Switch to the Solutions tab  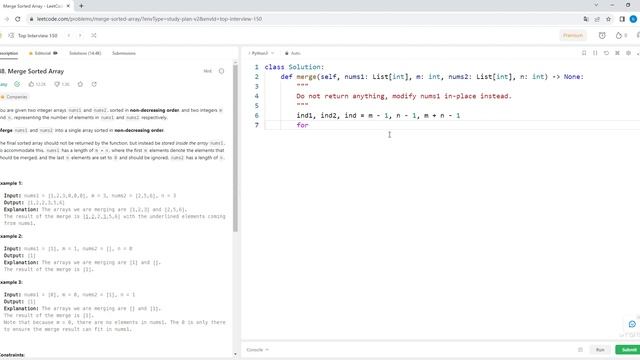[85, 53]
